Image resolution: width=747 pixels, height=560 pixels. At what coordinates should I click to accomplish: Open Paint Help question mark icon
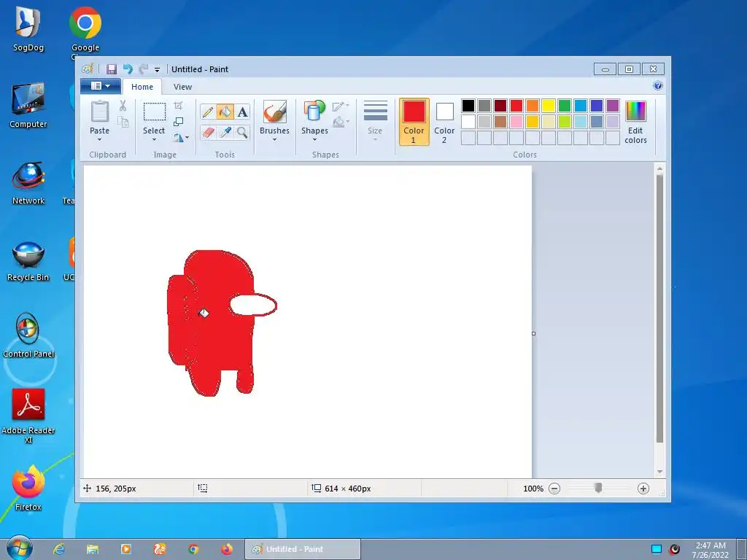click(x=658, y=86)
